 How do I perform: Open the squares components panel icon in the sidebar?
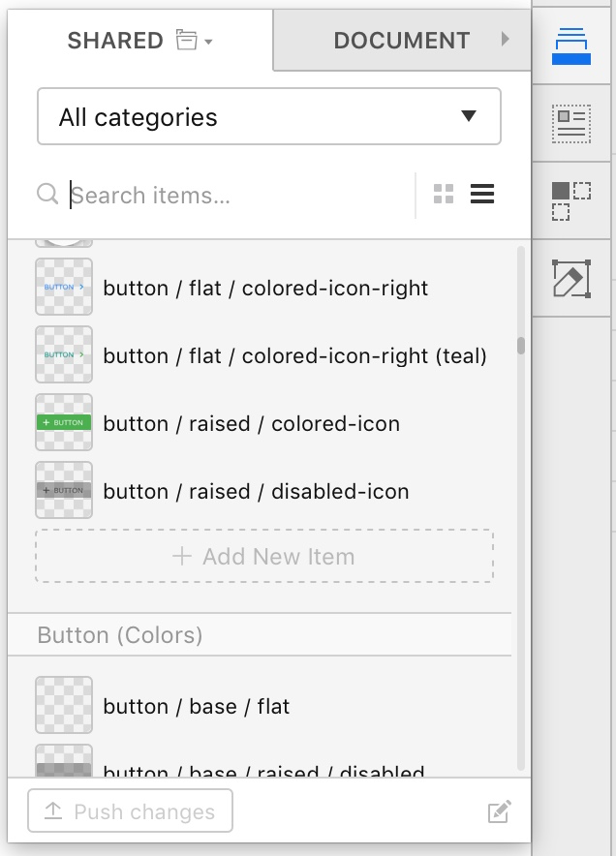tap(571, 200)
